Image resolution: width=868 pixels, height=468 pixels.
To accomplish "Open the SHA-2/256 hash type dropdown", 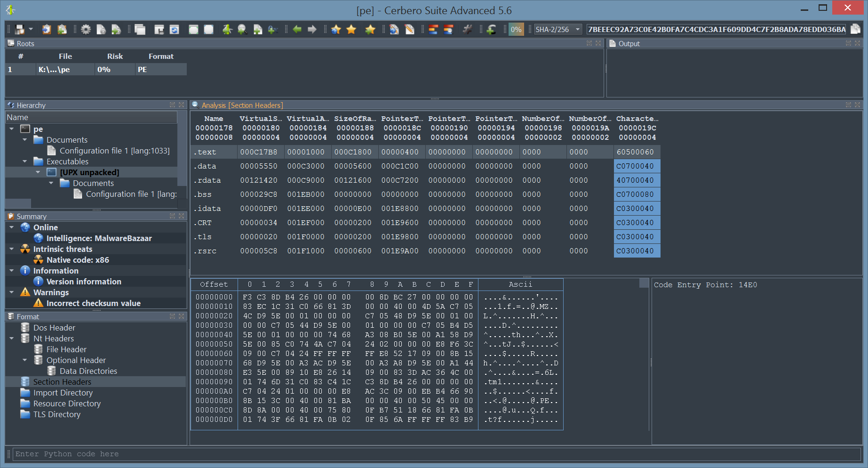I will (557, 30).
